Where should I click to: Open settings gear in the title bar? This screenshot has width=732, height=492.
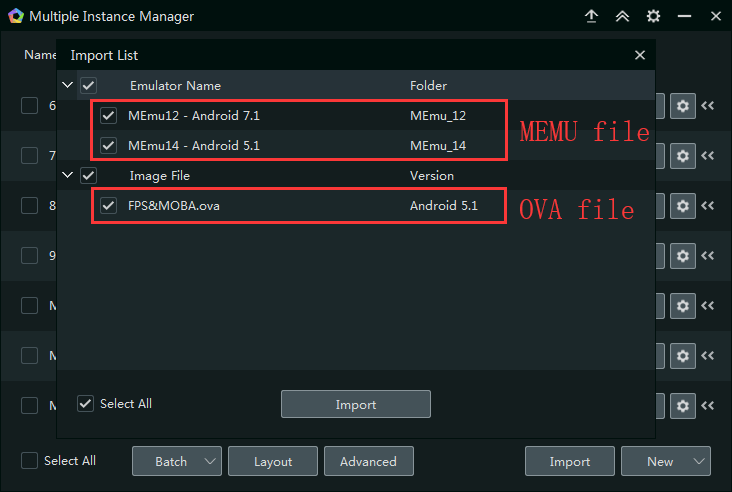coord(653,17)
